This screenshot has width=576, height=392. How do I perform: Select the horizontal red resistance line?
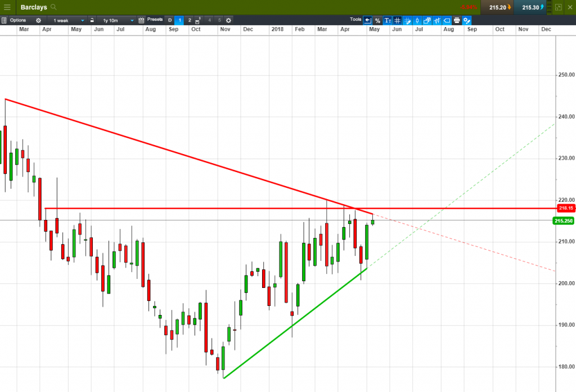pos(300,208)
